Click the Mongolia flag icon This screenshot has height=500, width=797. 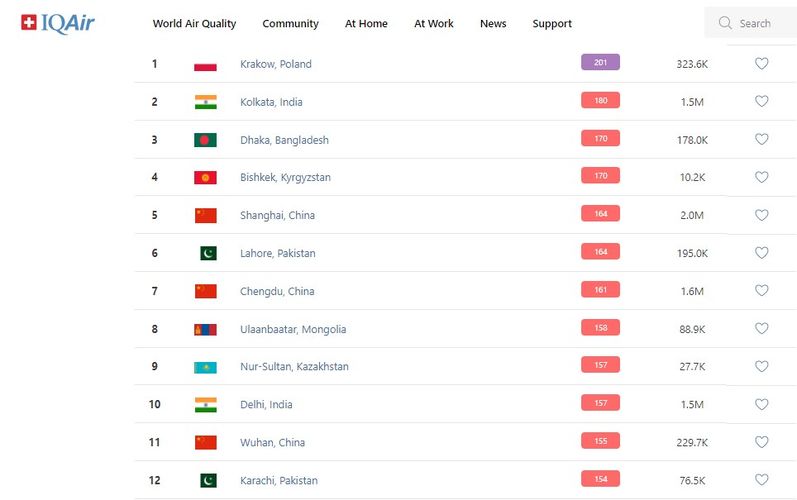point(205,329)
